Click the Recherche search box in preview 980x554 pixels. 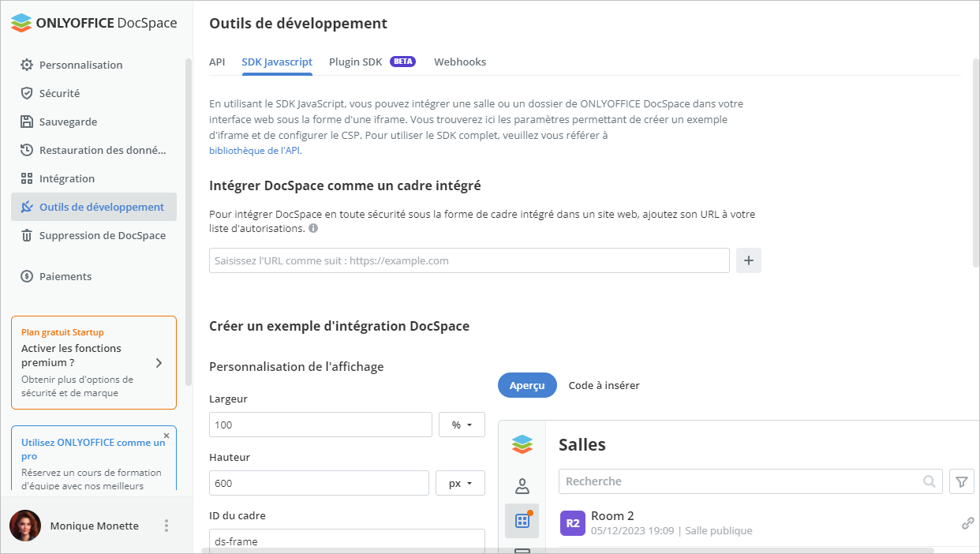[x=750, y=481]
